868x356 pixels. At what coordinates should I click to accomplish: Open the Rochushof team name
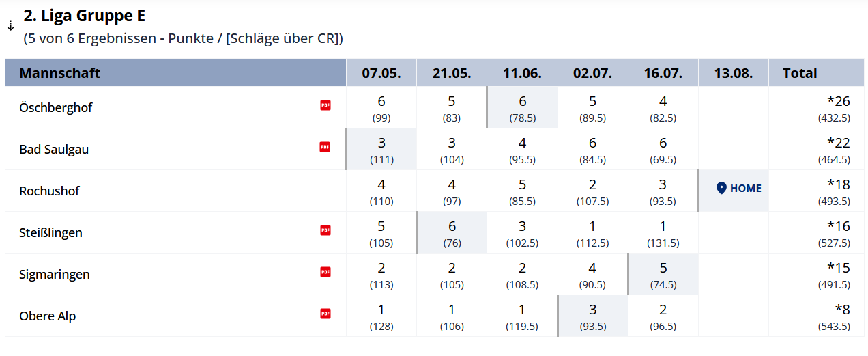(x=49, y=191)
